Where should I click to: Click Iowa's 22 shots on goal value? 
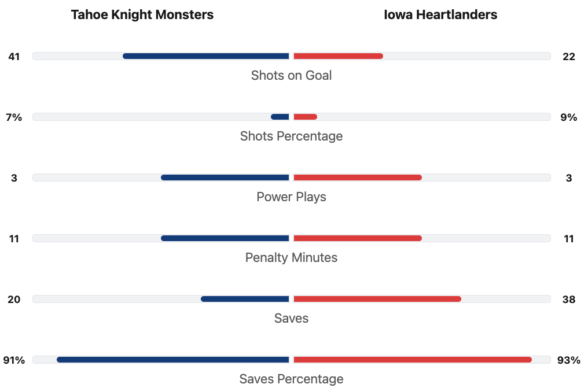[x=569, y=56]
